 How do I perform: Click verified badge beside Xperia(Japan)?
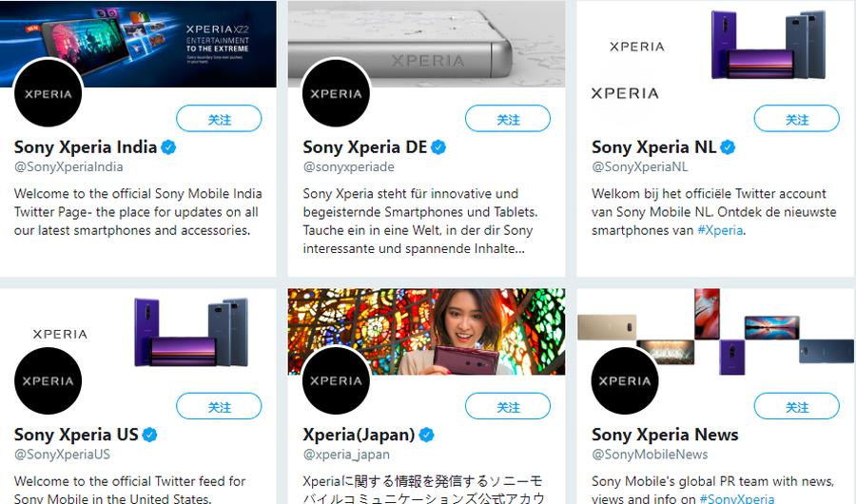tap(427, 435)
